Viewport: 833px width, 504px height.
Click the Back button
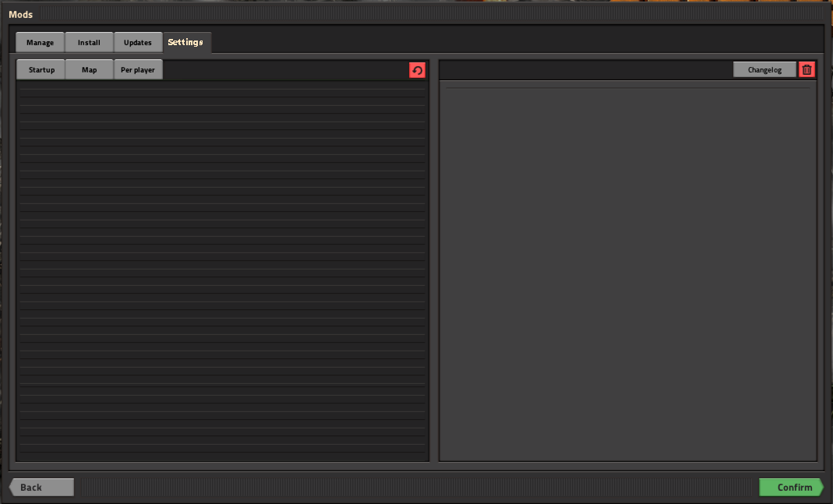pyautogui.click(x=42, y=487)
